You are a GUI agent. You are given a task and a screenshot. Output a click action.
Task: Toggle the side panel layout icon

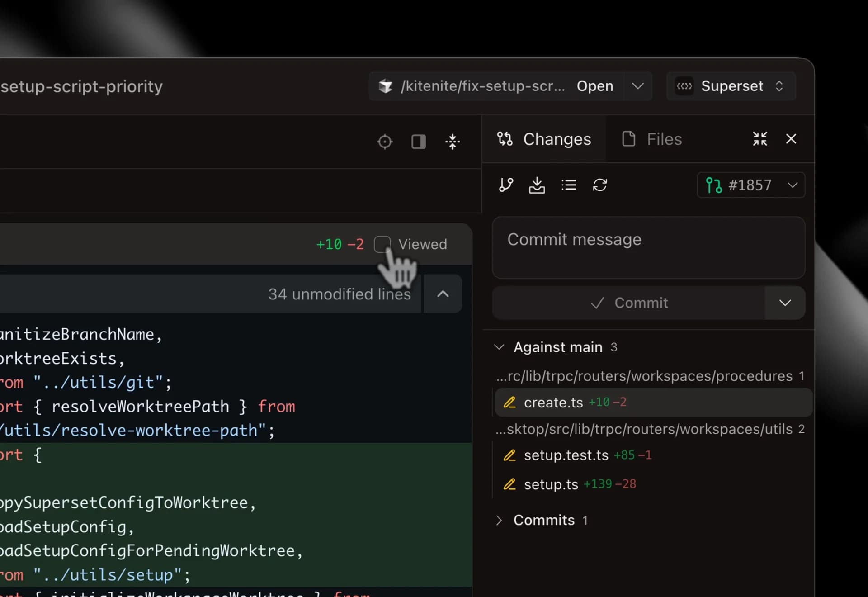coord(418,142)
